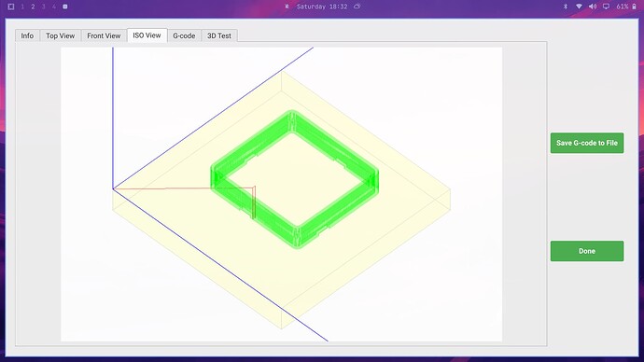644x362 pixels.
Task: Open the display screen icon
Action: pos(607,7)
